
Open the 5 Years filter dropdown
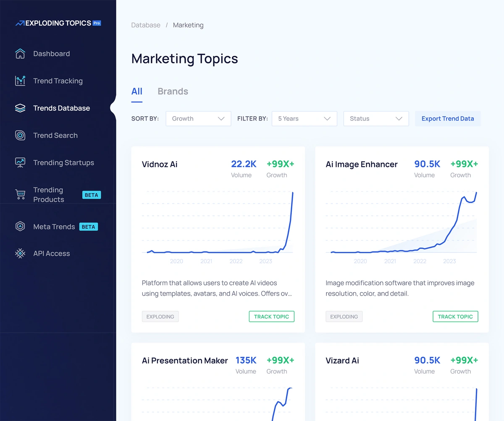point(304,119)
